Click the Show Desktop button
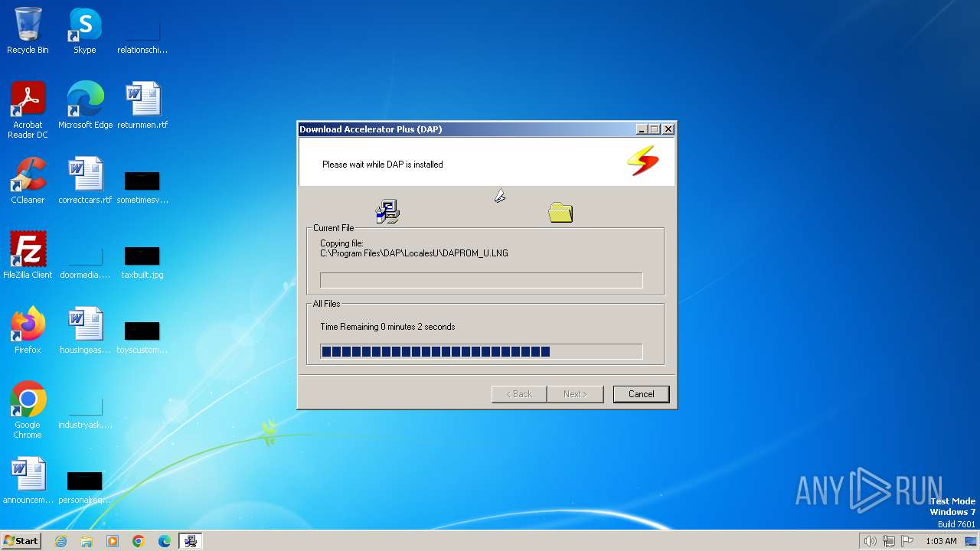The height and width of the screenshot is (551, 980). 971,541
